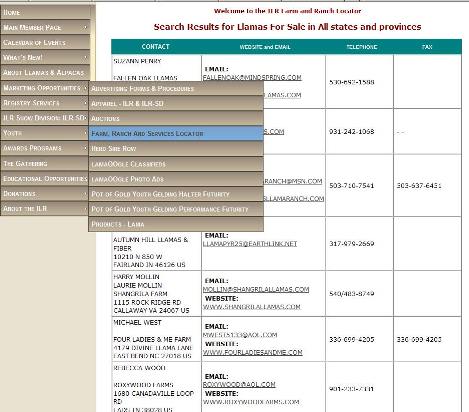Click CALLAWAY VA 24007 US text
Screen dimensions: 469x412
(x=151, y=310)
